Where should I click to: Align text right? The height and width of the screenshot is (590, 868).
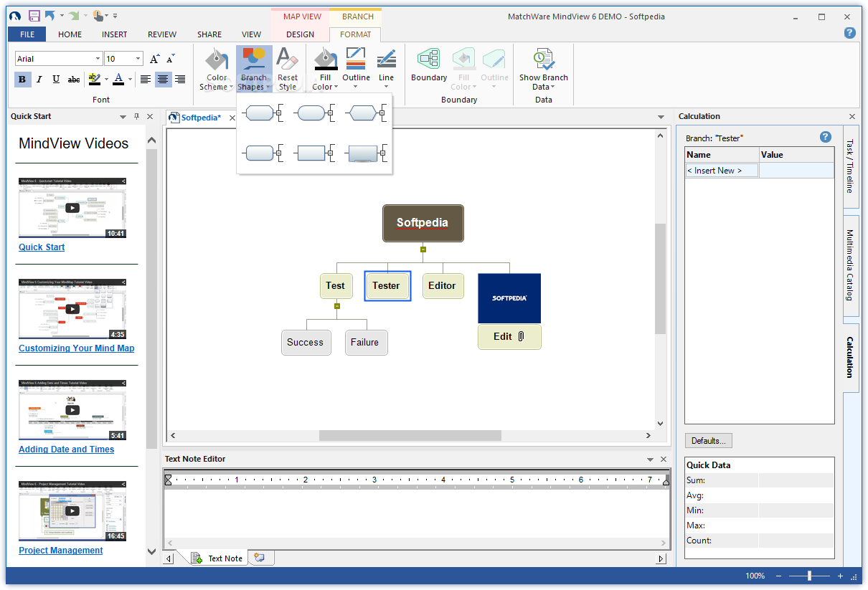(x=180, y=79)
